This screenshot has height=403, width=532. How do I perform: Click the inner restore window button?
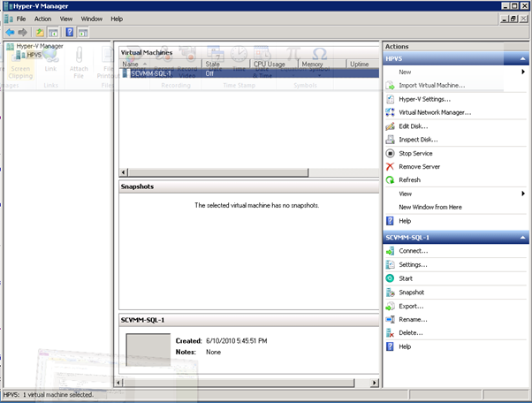click(x=514, y=19)
